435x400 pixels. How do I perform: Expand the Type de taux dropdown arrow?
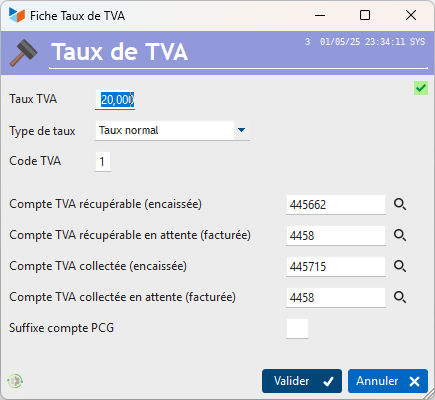[242, 130]
